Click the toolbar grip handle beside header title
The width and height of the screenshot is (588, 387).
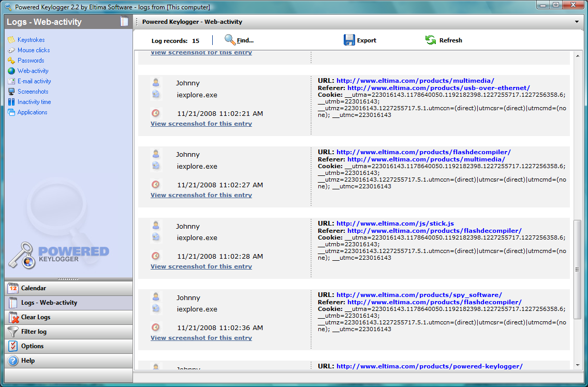137,22
